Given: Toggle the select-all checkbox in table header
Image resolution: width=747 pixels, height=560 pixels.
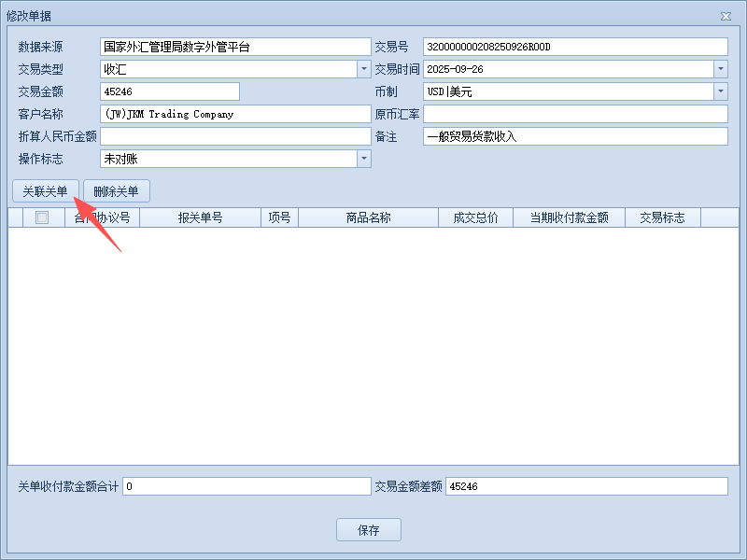Looking at the screenshot, I should pos(42,217).
